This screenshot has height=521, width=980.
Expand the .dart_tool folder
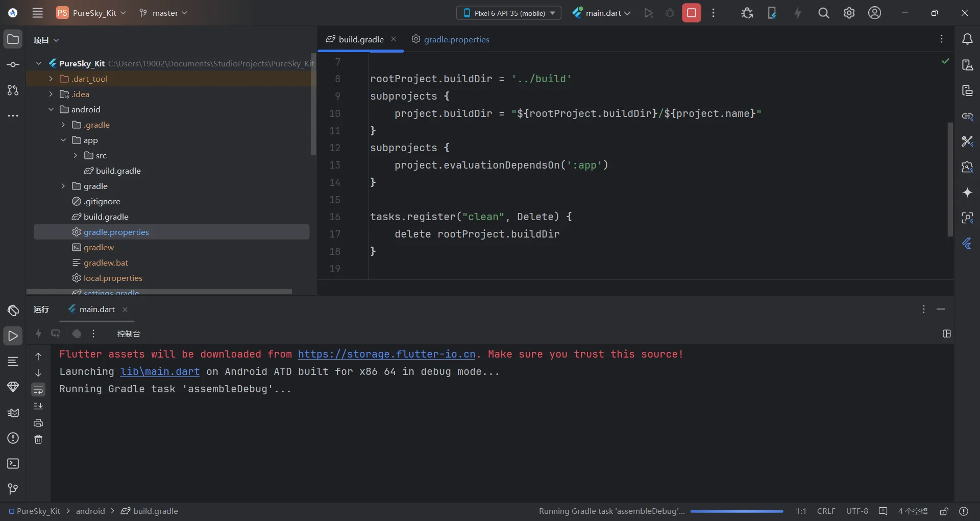(x=51, y=79)
